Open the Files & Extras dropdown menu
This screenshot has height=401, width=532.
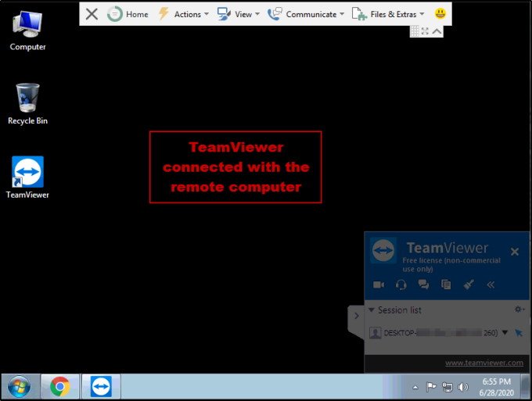(x=388, y=14)
